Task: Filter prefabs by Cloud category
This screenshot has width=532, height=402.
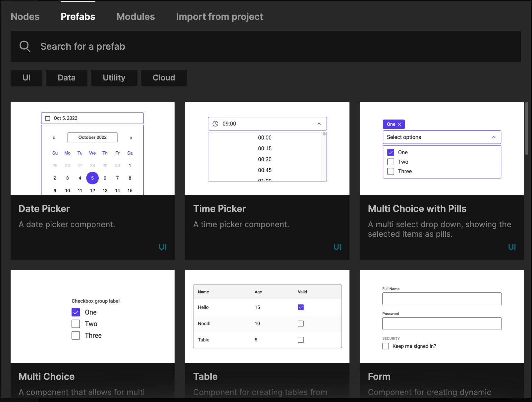Action: point(164,78)
